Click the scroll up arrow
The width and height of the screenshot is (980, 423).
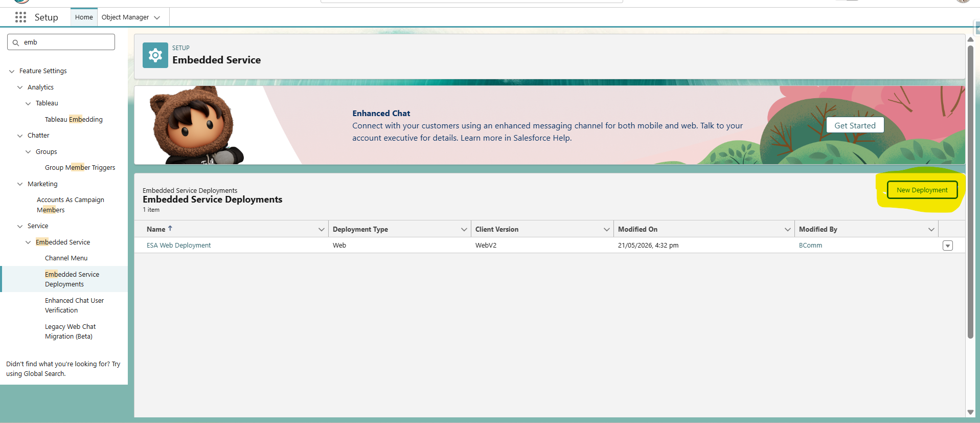pos(970,39)
